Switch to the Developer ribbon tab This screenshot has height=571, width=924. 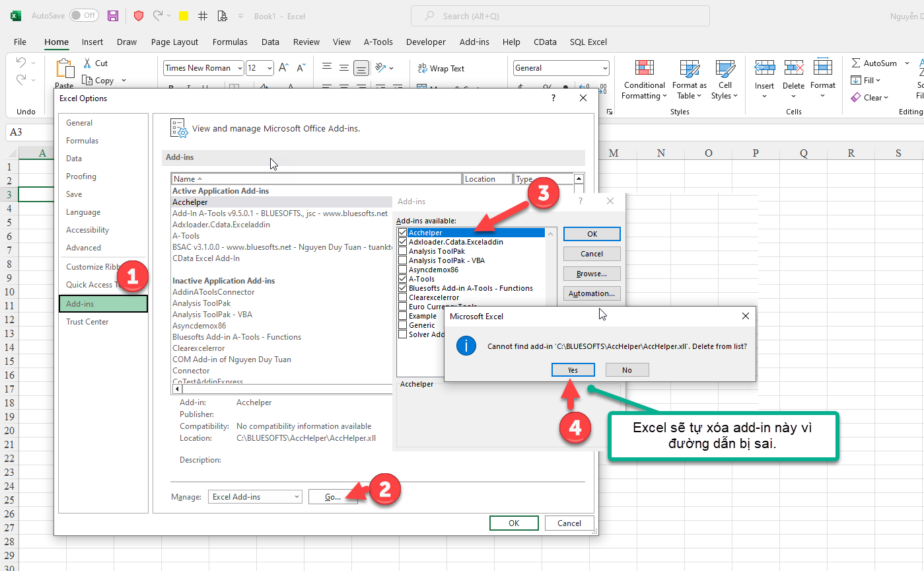[426, 42]
